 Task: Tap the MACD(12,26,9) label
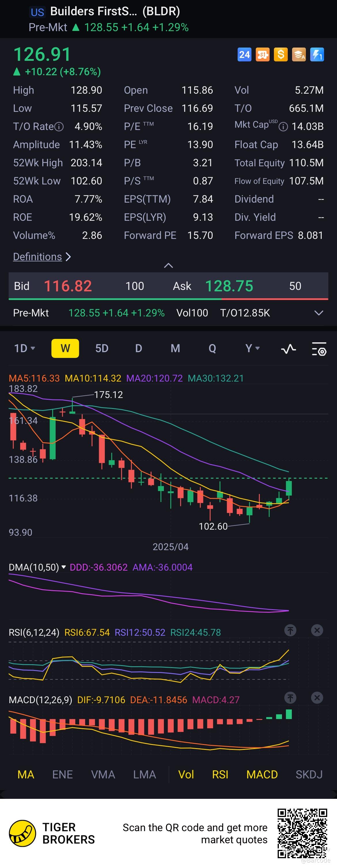click(40, 700)
